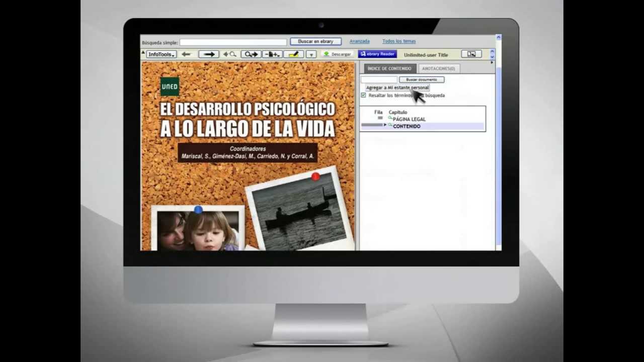Click the Buscar en ebrary button
Screen dimensions: 644x362
pos(315,41)
